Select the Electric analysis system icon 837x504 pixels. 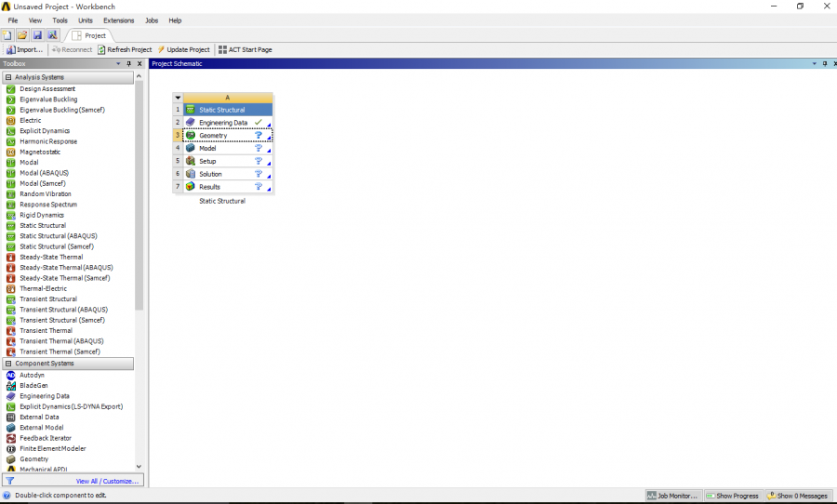click(x=10, y=121)
